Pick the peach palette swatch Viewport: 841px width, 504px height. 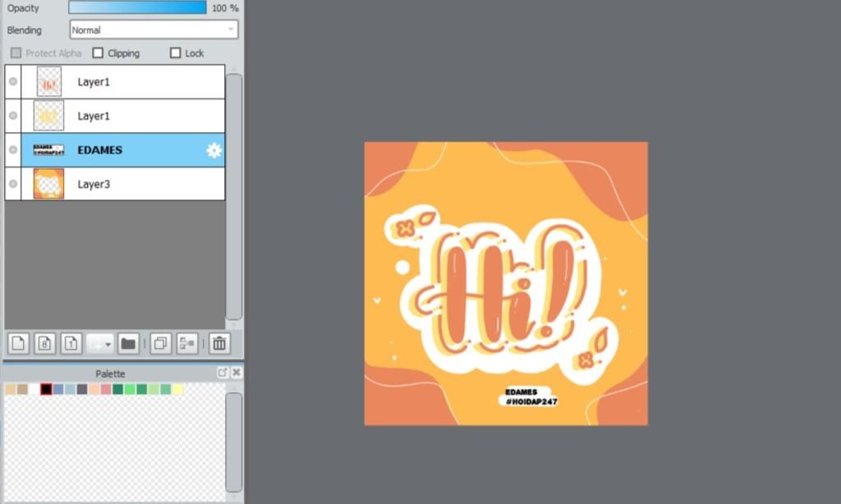[94, 389]
